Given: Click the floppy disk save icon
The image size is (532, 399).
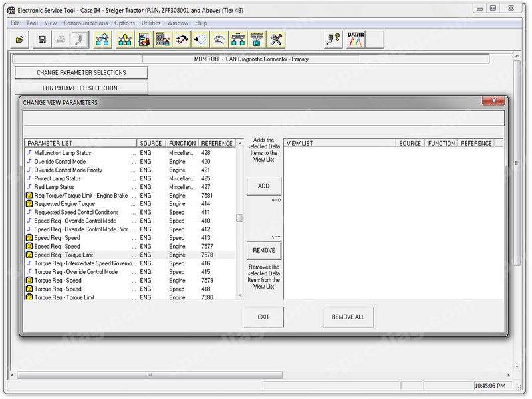Looking at the screenshot, I should (x=42, y=40).
